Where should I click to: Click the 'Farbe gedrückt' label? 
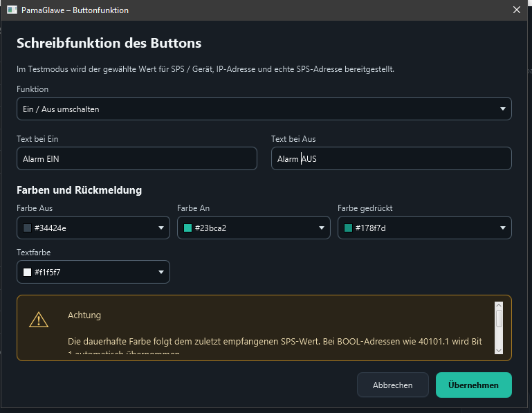pyautogui.click(x=365, y=208)
